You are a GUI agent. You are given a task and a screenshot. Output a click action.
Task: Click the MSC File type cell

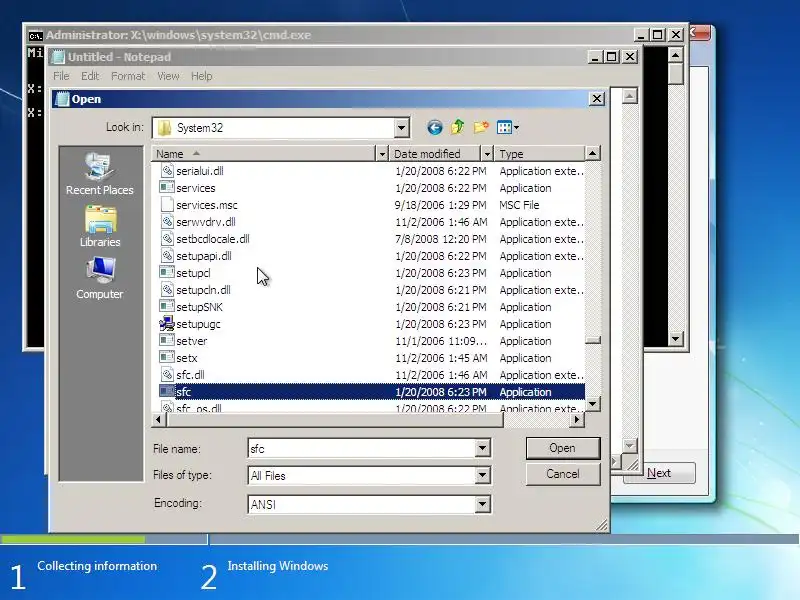[519, 205]
